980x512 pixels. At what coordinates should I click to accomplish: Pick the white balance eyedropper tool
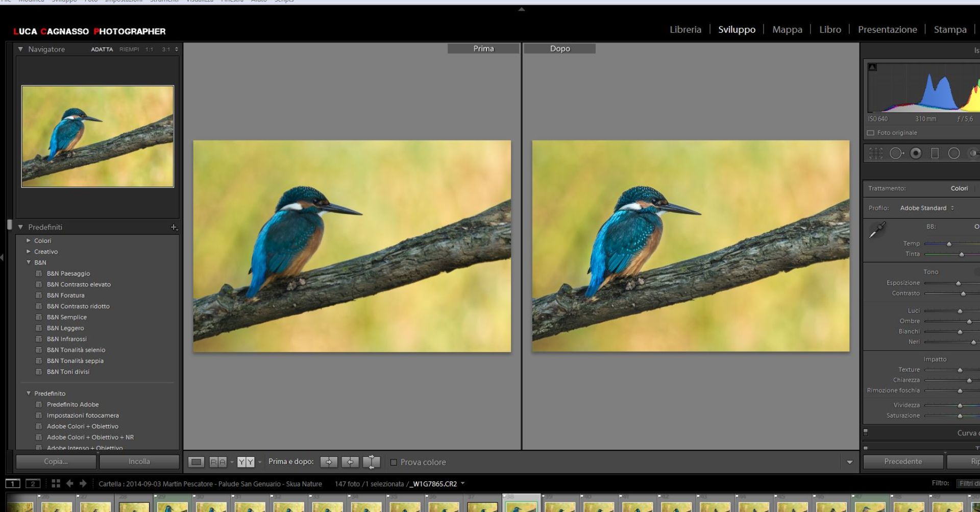tap(877, 230)
